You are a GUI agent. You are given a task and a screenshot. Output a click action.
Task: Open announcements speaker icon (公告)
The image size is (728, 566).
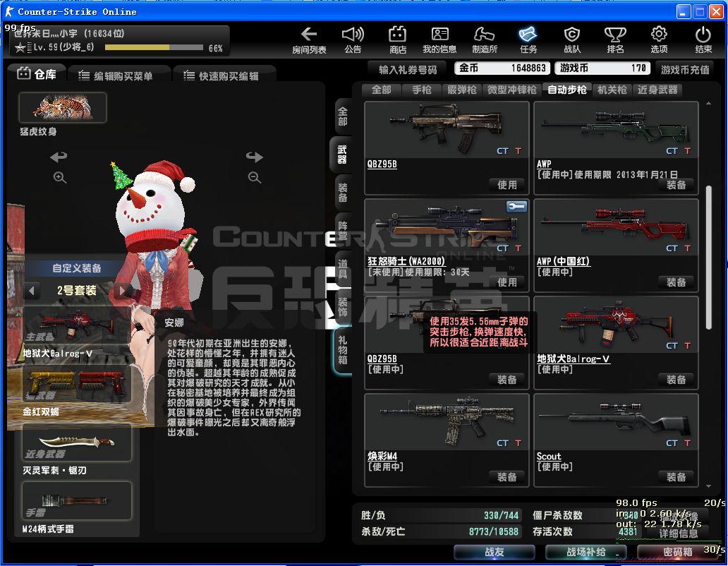click(x=353, y=40)
